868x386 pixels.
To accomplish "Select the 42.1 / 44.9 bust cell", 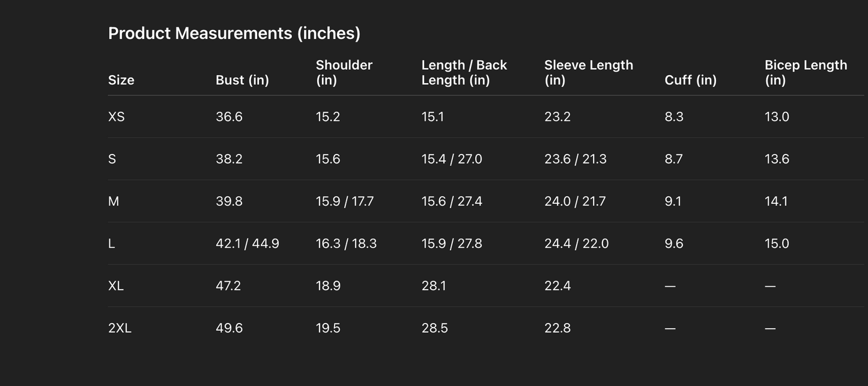I will pyautogui.click(x=247, y=244).
